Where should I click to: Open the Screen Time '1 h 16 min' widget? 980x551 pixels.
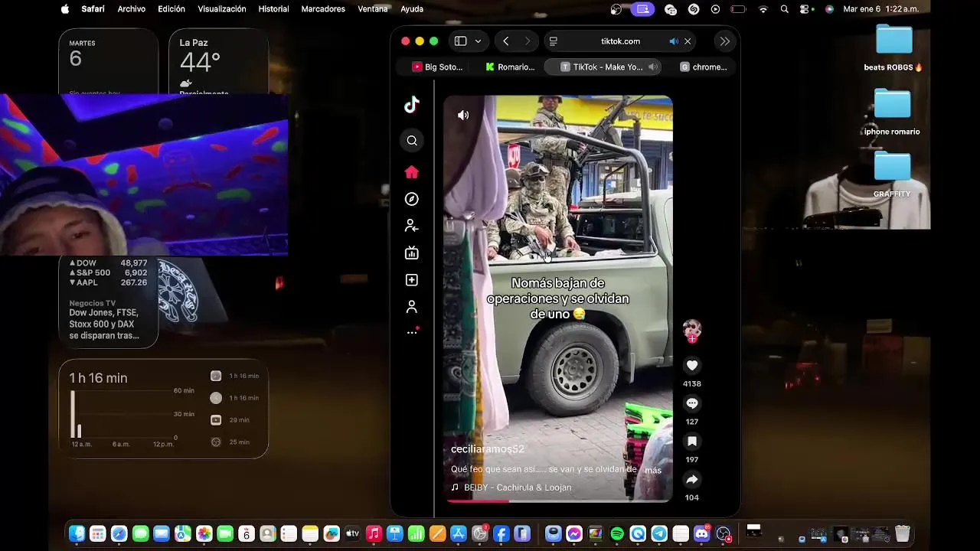pos(163,409)
